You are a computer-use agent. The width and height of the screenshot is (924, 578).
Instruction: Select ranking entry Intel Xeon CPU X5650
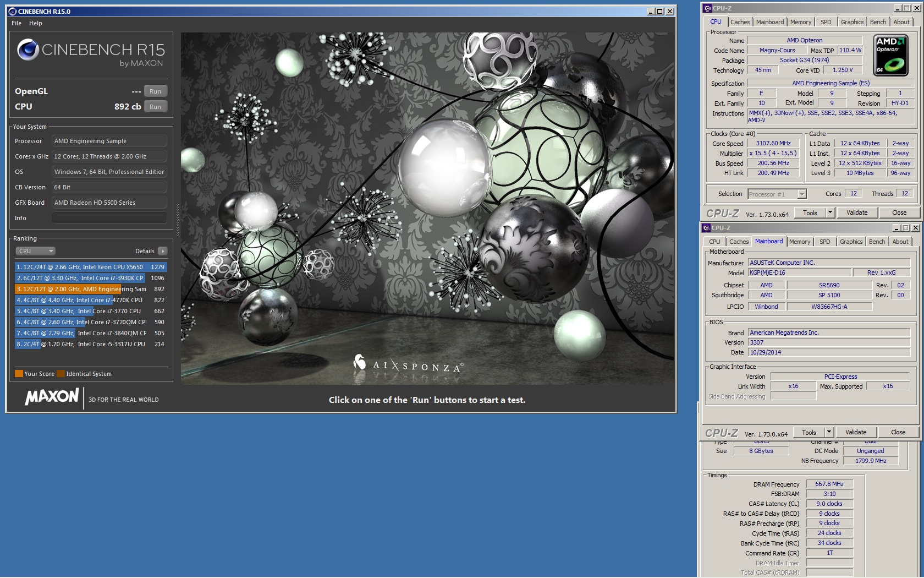(x=91, y=267)
